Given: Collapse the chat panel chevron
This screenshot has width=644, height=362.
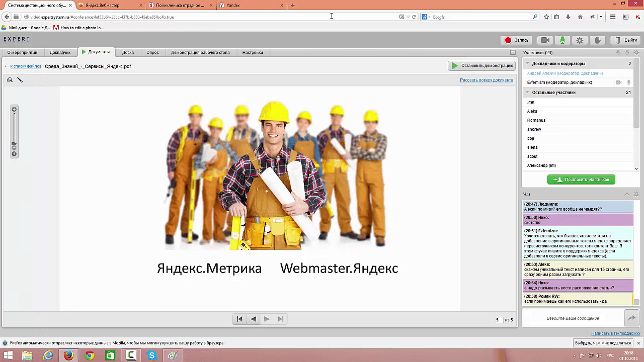Looking at the screenshot, I should tap(627, 194).
